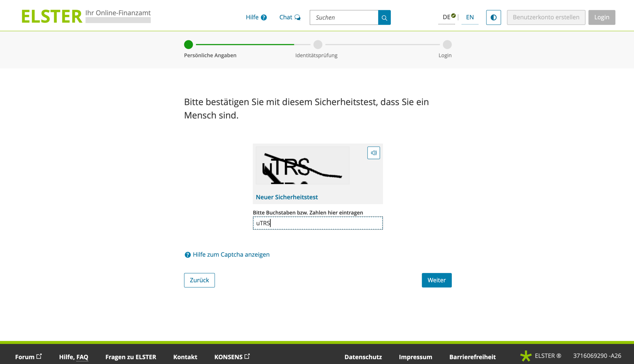Image resolution: width=634 pixels, height=364 pixels.
Task: Open the Forum footer link
Action: (x=28, y=357)
